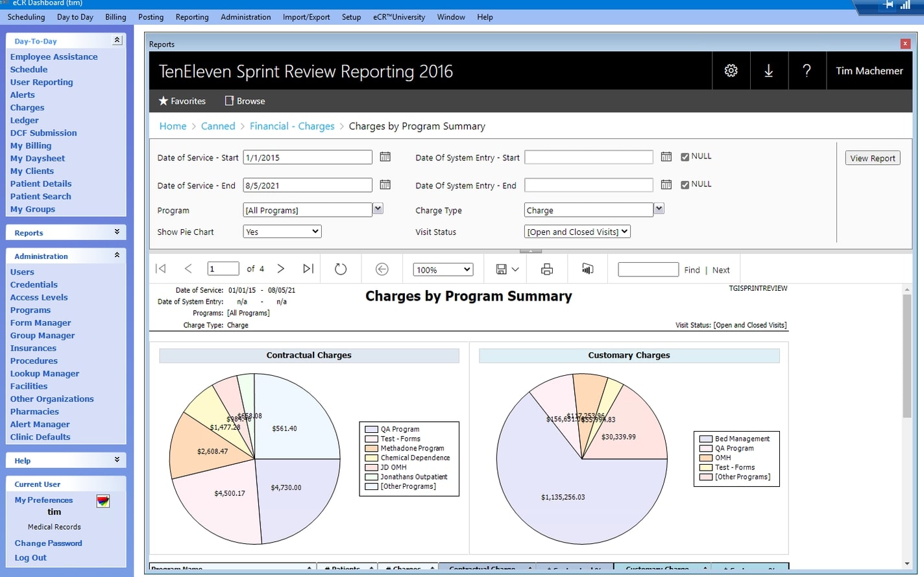
Task: Go to first report page
Action: pos(161,269)
